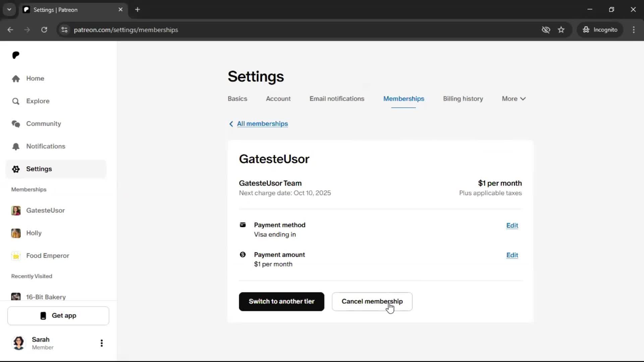Close the Settings | Patreon tab

pos(120,10)
